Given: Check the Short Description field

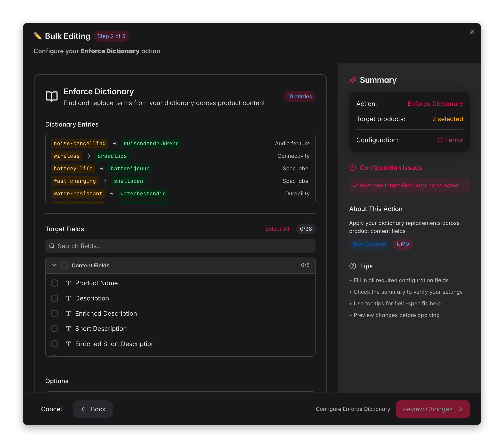Looking at the screenshot, I should 54,329.
